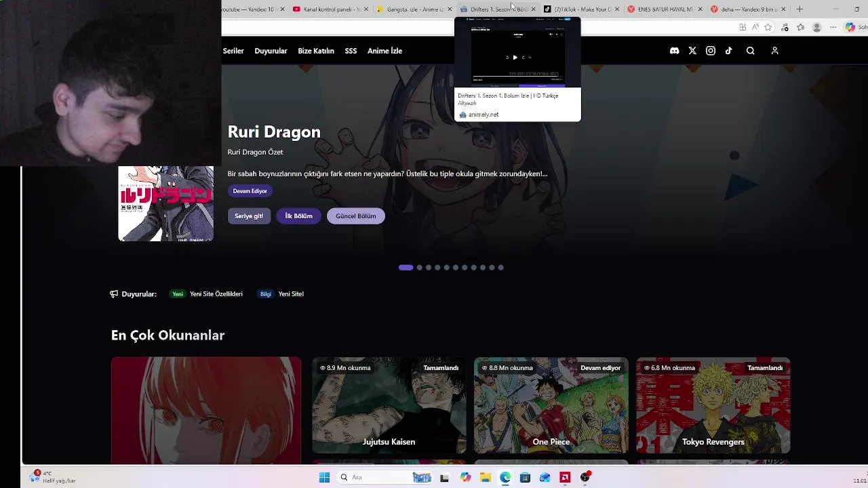Open File Explorer from taskbar
Viewport: 868px width, 488px height.
tap(486, 477)
